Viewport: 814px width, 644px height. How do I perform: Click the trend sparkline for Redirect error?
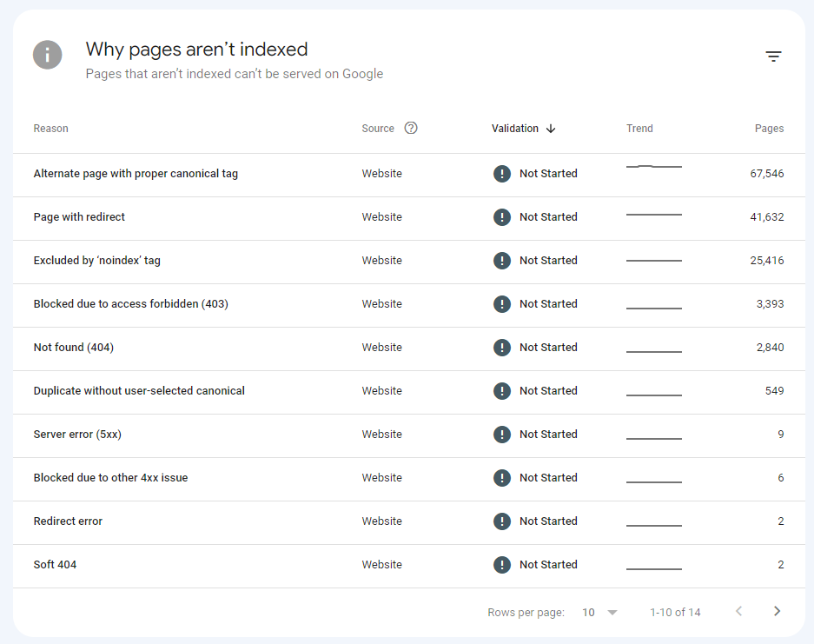653,525
